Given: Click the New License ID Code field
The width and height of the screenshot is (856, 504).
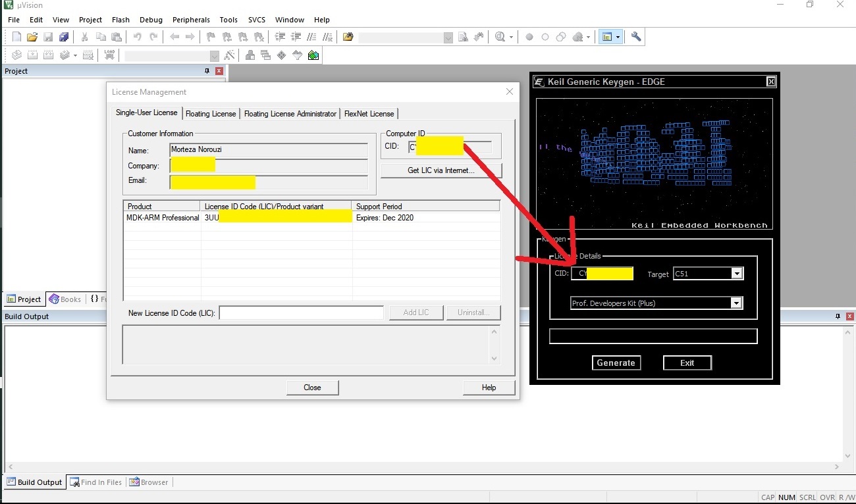Looking at the screenshot, I should pos(301,313).
